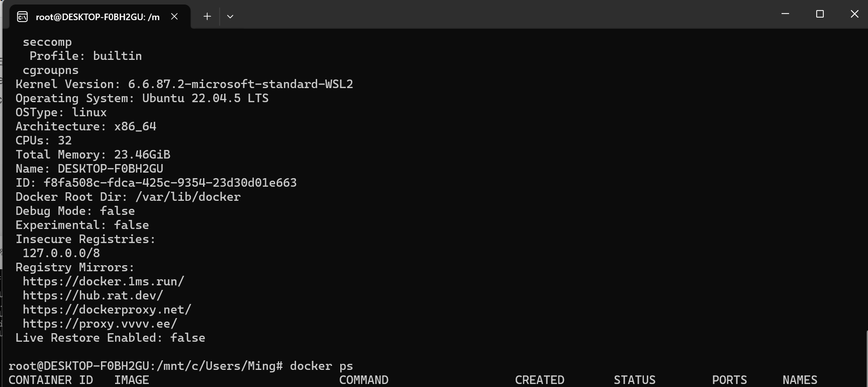The image size is (868, 387).
Task: Click the CONTAINER ID column header text
Action: (x=50, y=380)
